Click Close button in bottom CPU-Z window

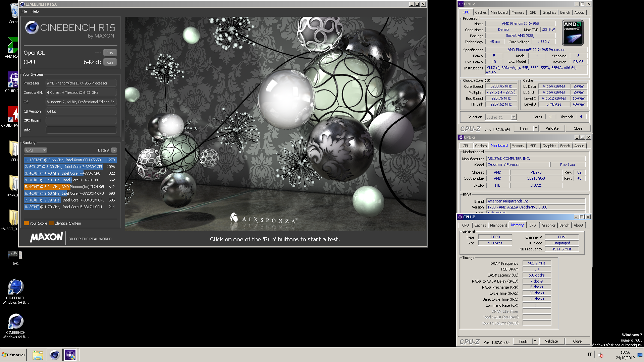click(577, 341)
